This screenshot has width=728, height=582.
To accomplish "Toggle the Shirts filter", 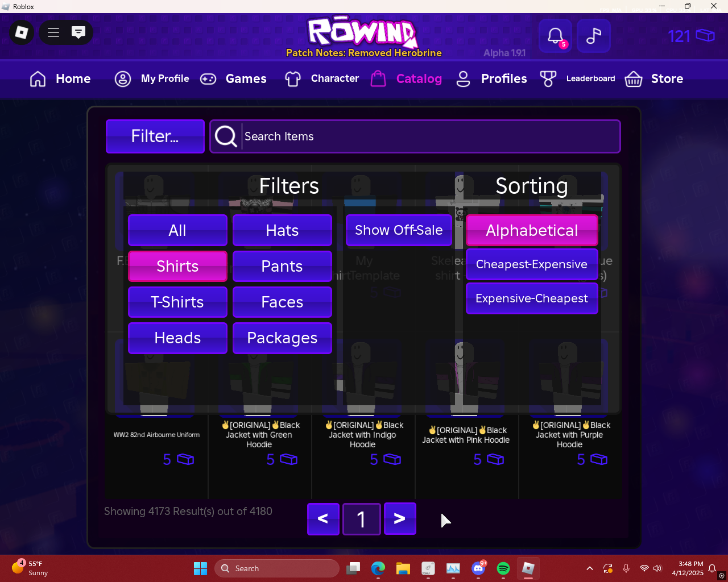I will (x=177, y=266).
